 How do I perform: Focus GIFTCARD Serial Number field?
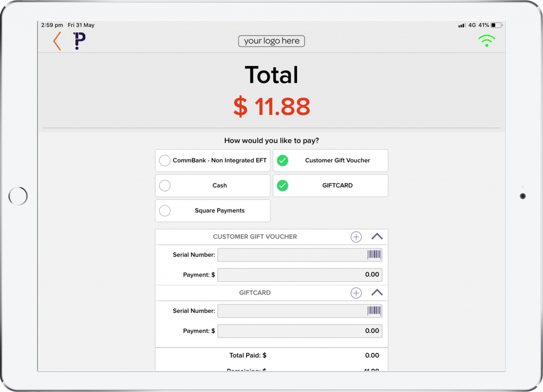tap(300, 311)
